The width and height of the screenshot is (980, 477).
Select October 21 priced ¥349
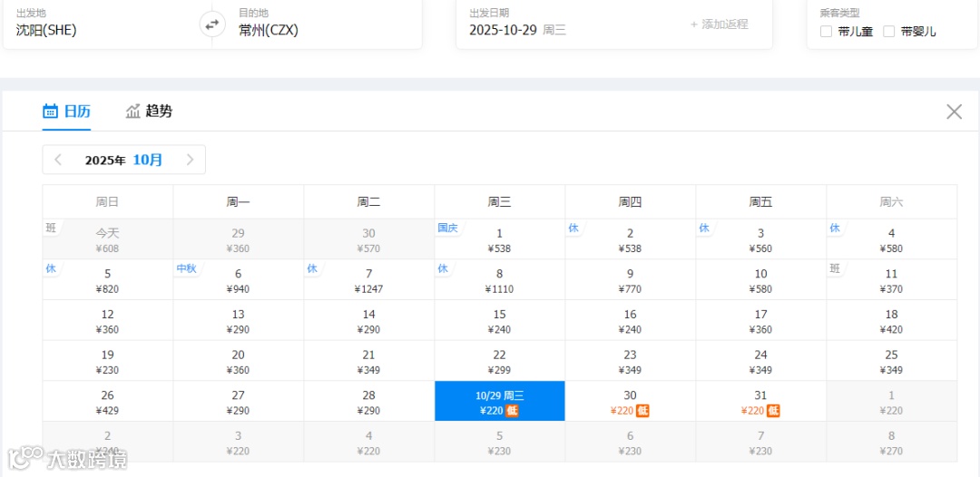point(369,361)
